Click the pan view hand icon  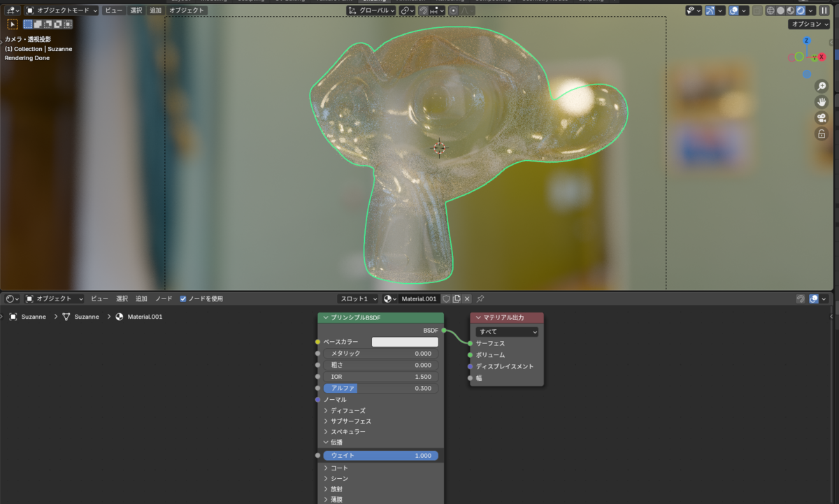822,102
